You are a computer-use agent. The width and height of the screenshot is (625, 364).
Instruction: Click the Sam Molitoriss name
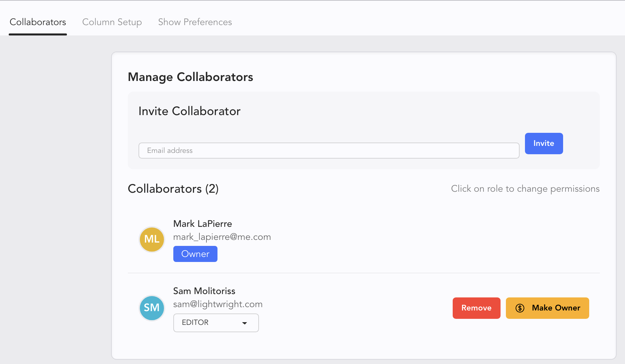204,291
